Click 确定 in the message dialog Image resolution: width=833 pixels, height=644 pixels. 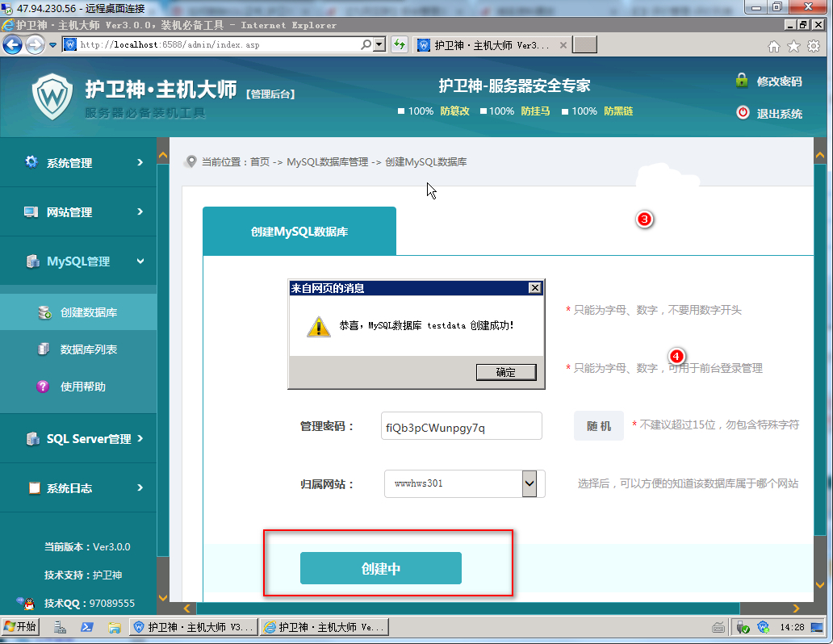506,372
